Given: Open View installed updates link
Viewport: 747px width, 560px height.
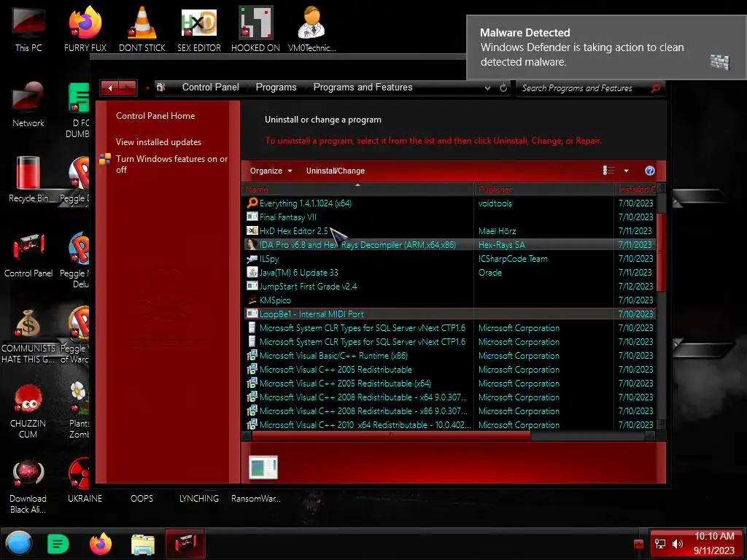Looking at the screenshot, I should click(158, 142).
